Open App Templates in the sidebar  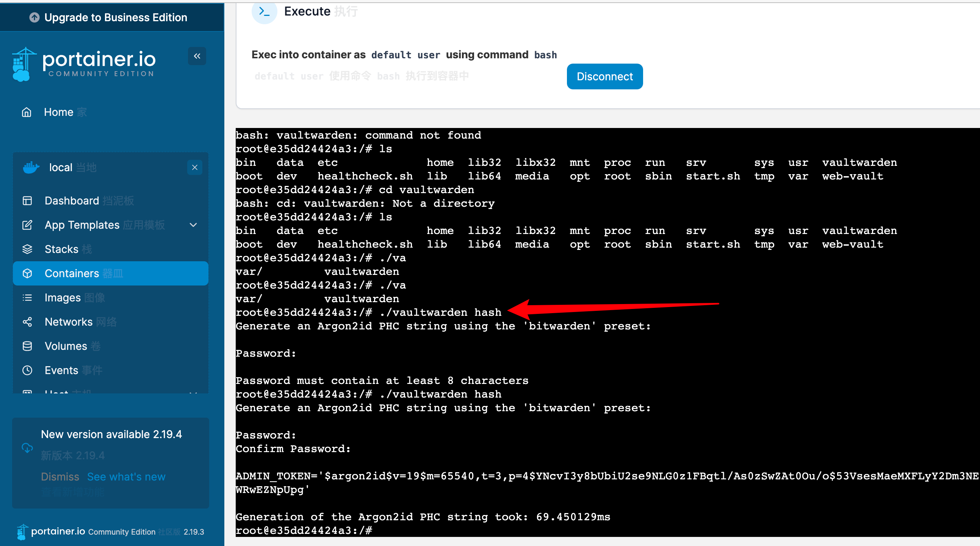[x=110, y=225]
